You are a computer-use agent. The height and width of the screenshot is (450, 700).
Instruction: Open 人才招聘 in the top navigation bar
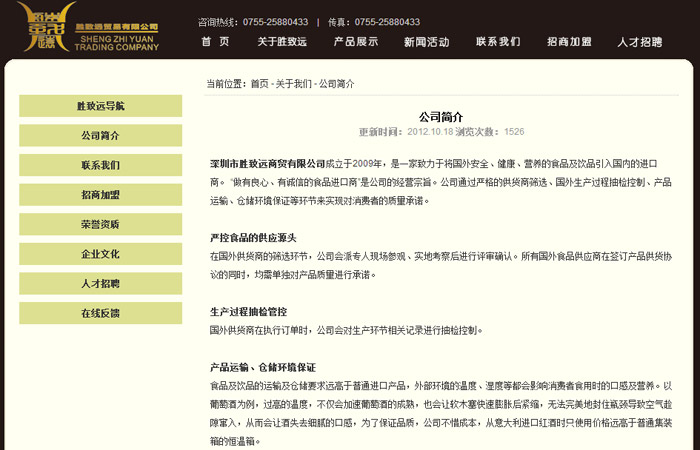pyautogui.click(x=640, y=42)
